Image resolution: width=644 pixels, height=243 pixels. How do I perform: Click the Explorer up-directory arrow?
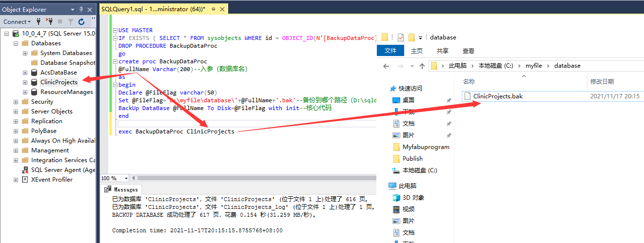coord(422,66)
